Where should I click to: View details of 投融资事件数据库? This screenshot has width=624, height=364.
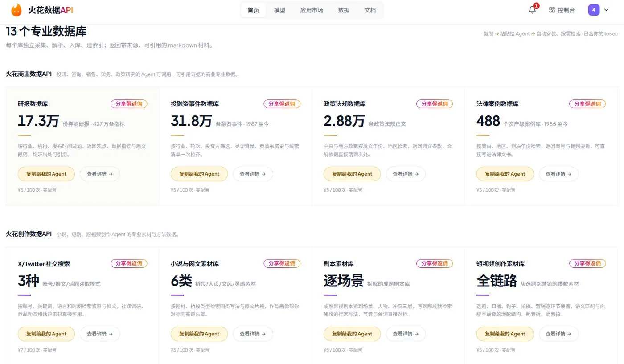[253, 174]
